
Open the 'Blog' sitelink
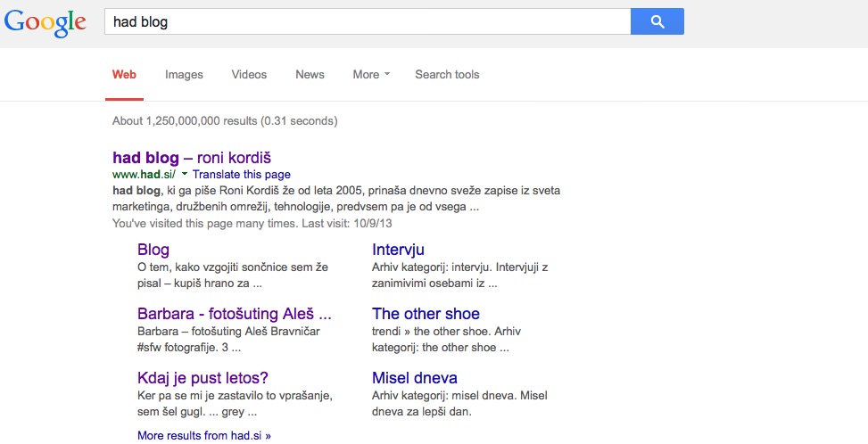pyautogui.click(x=153, y=250)
